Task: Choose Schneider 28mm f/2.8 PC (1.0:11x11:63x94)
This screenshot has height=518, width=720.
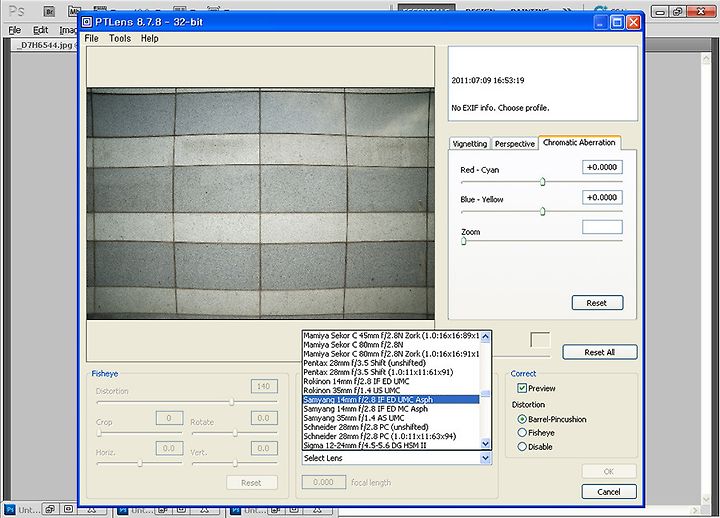Action: point(391,436)
